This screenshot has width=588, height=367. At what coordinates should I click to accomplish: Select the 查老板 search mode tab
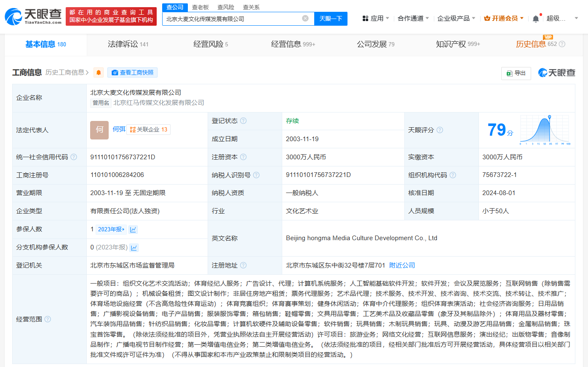pos(200,7)
